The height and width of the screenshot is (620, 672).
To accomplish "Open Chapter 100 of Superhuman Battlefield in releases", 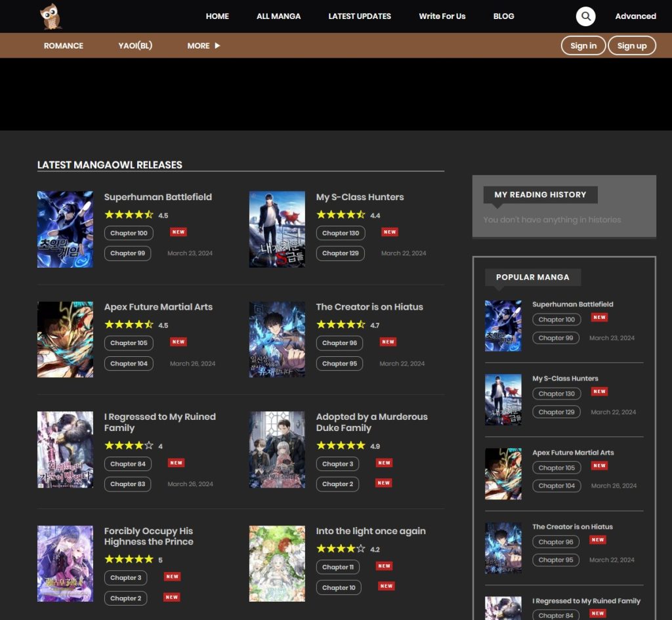I will (x=129, y=233).
